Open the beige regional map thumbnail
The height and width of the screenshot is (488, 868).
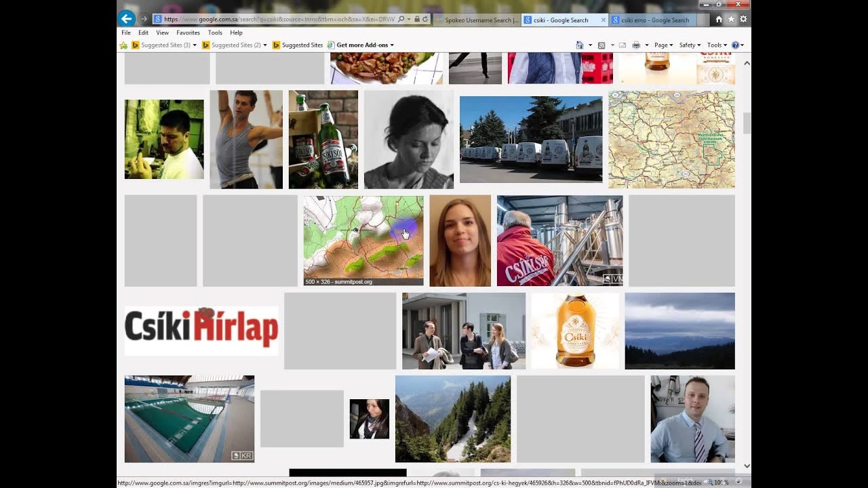[x=671, y=140]
